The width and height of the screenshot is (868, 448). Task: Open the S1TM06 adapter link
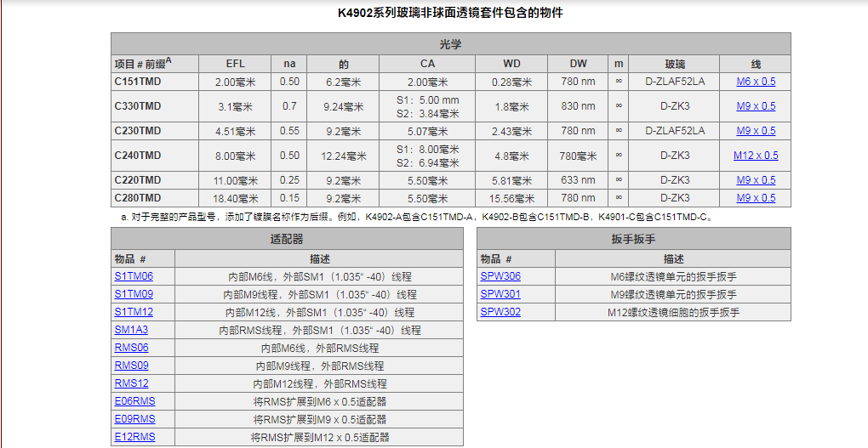(134, 276)
